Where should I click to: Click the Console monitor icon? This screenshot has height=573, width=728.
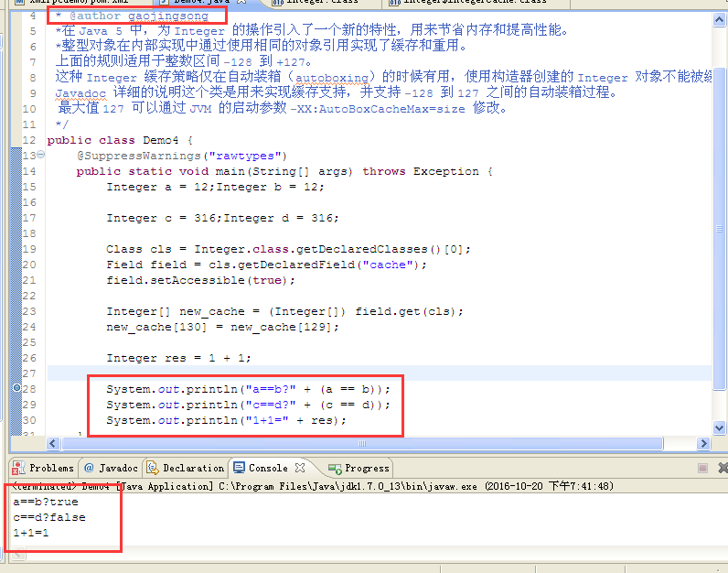239,468
